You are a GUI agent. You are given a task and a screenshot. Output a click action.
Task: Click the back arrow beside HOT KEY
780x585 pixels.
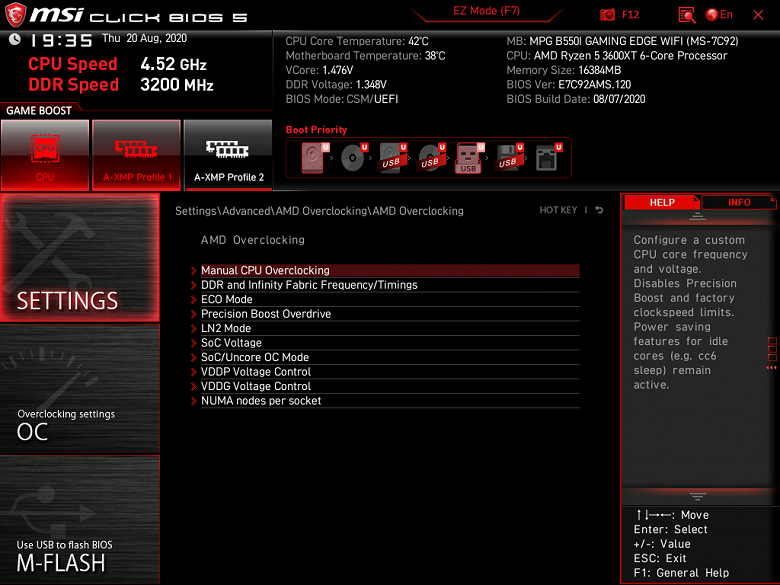tap(599, 210)
